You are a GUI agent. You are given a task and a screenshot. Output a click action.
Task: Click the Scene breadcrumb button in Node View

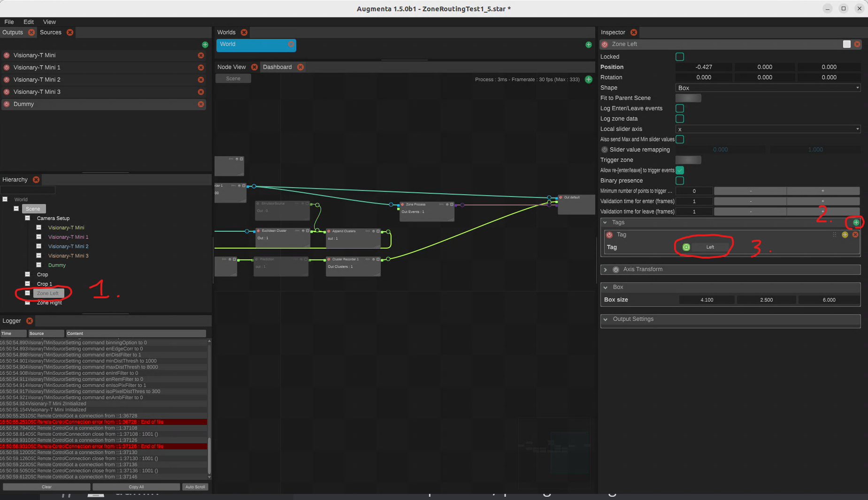click(x=233, y=78)
